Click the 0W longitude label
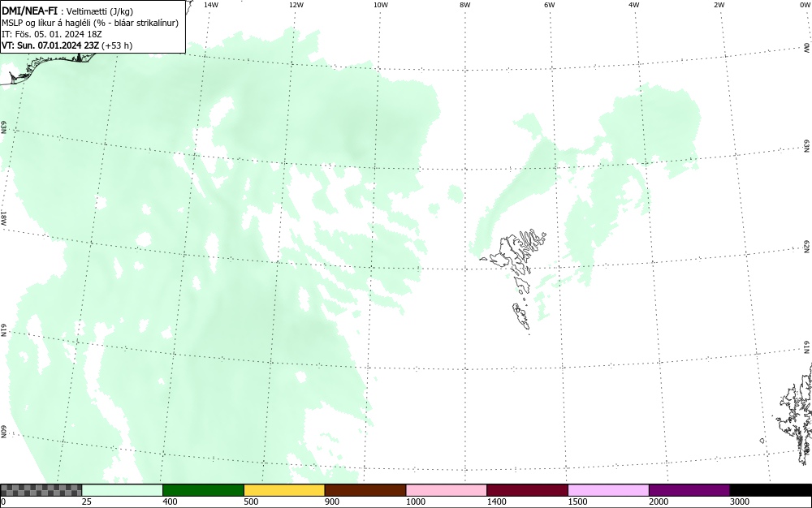812x508 pixels. click(x=805, y=5)
